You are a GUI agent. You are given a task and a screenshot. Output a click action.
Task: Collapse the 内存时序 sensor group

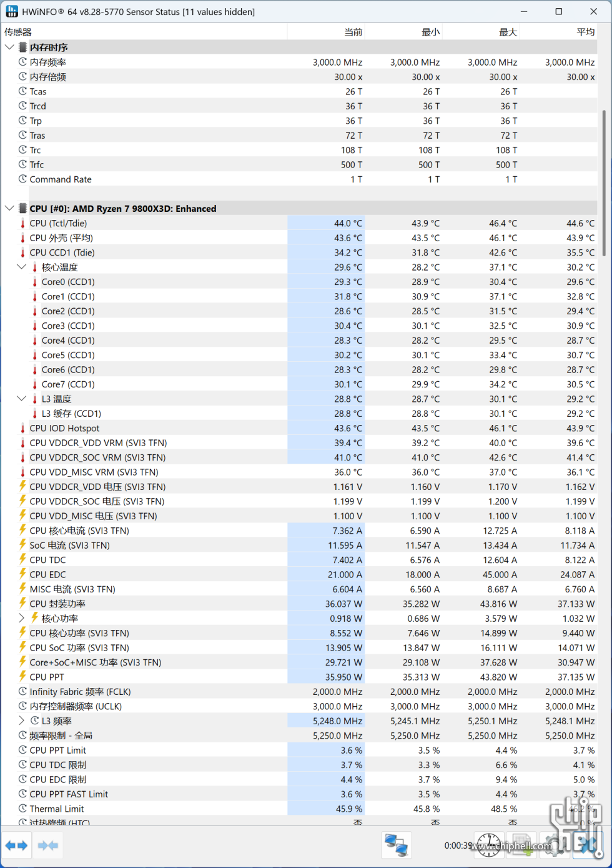coord(9,47)
